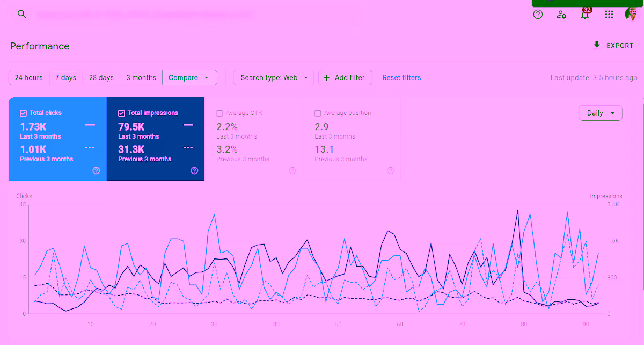
Task: Click help icon in Average CTR card
Action: click(292, 170)
